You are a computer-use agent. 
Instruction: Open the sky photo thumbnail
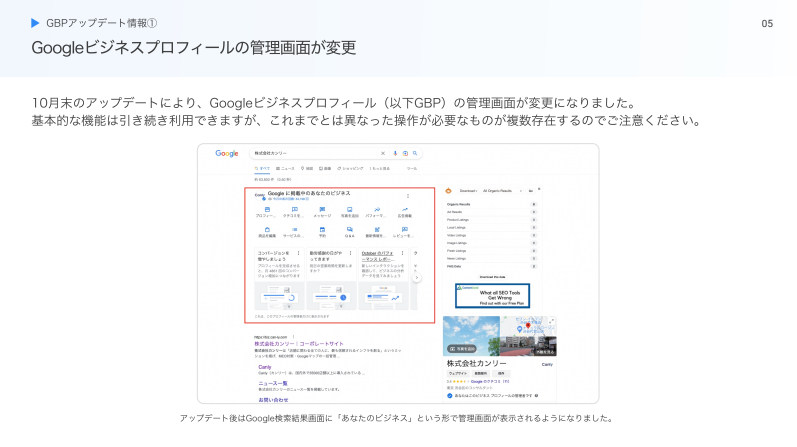[471, 336]
